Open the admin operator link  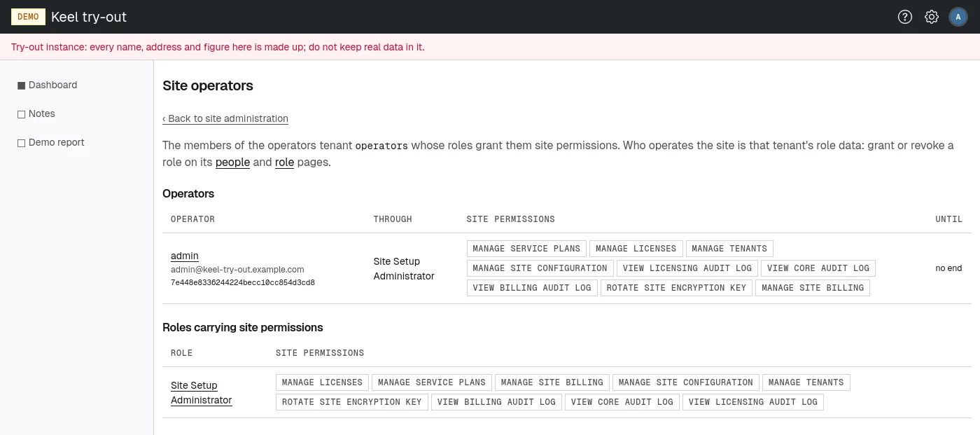coord(185,256)
